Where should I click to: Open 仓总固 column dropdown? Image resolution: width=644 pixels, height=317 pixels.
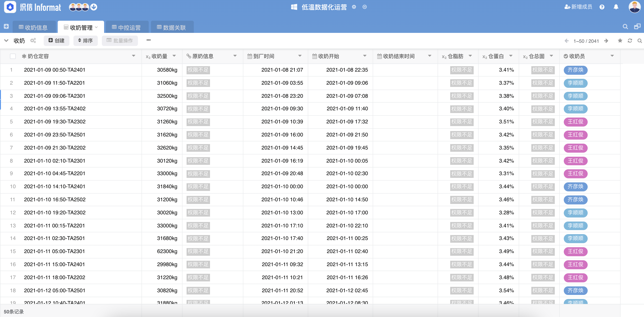tap(551, 56)
